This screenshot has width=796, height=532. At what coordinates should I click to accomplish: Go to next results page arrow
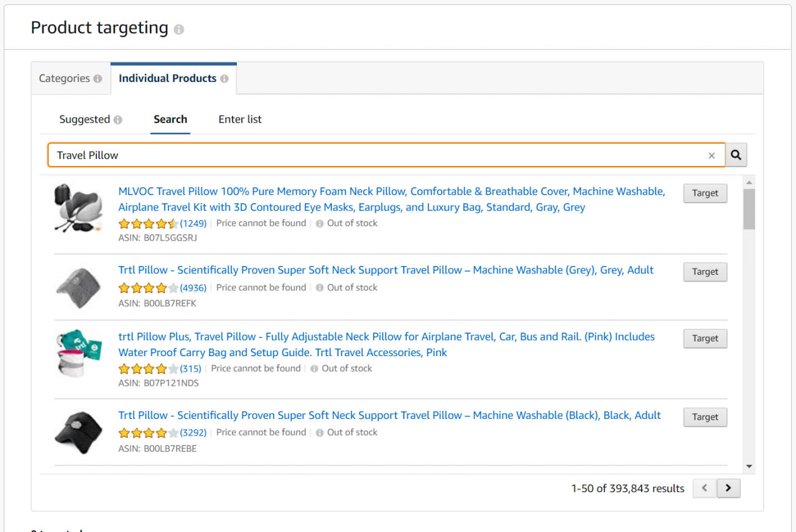[728, 488]
